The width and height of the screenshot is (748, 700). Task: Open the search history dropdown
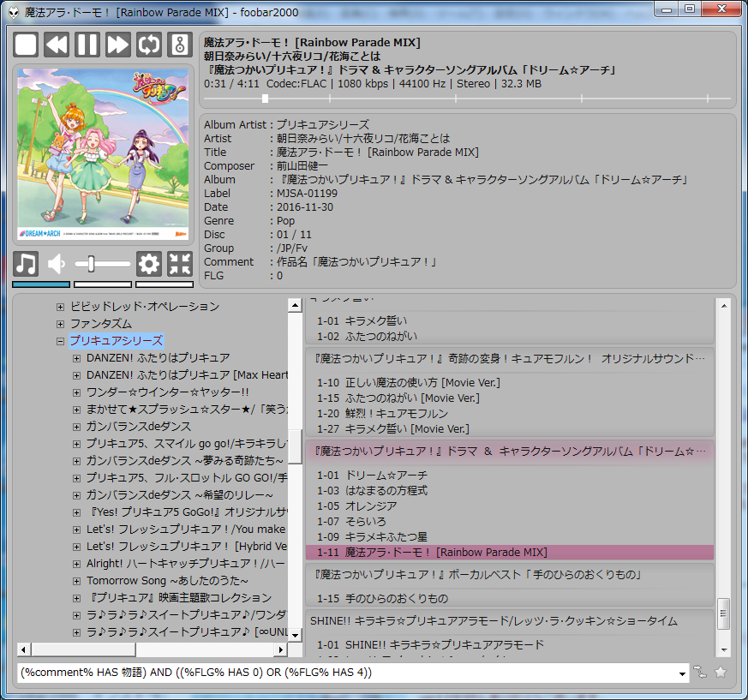(x=680, y=673)
